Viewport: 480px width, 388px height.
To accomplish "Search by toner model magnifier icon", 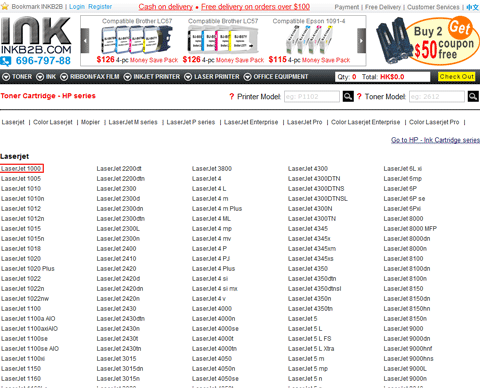I will (473, 97).
